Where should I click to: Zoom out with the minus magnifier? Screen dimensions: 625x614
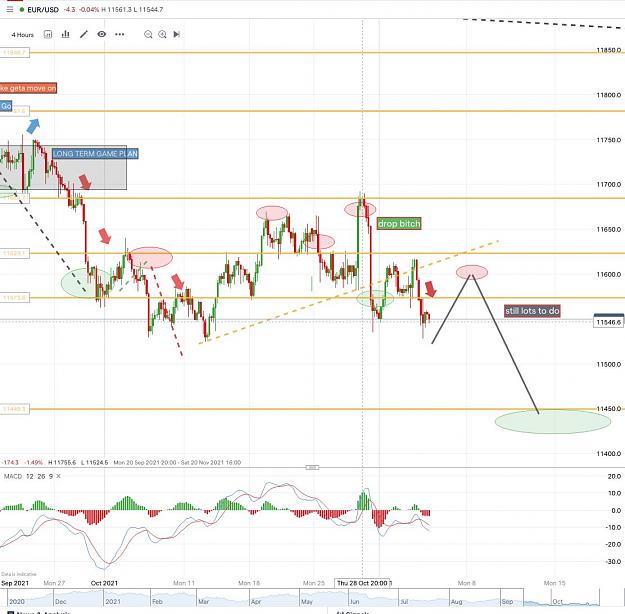148,34
